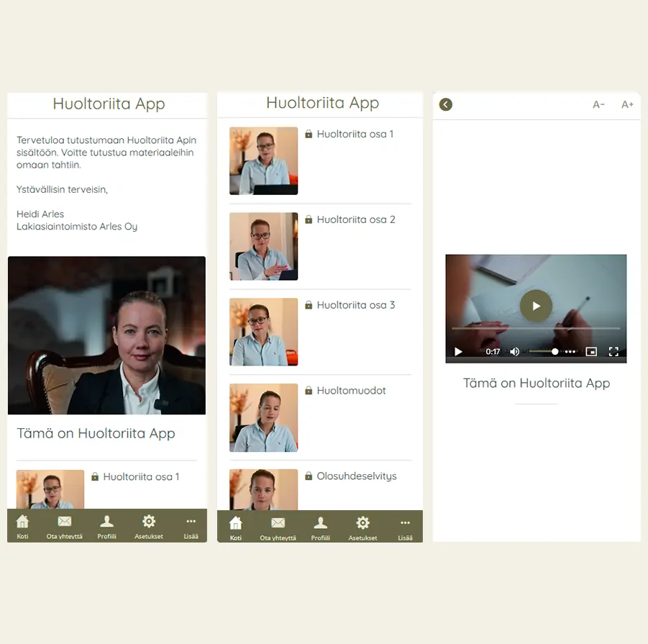648x644 pixels.
Task: Select Huoltoriita osa 3 title
Action: point(356,305)
